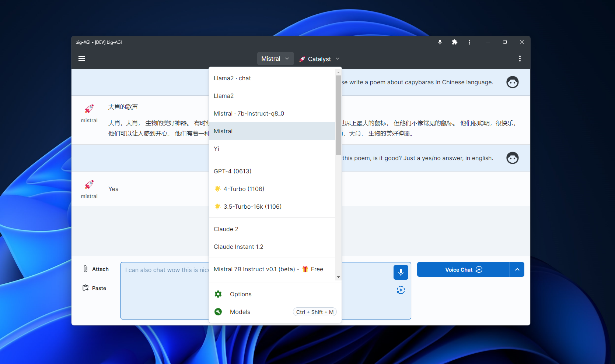Screen dimensions: 615x364
Task: Click the model list scrollbar thumb
Action: 338,115
